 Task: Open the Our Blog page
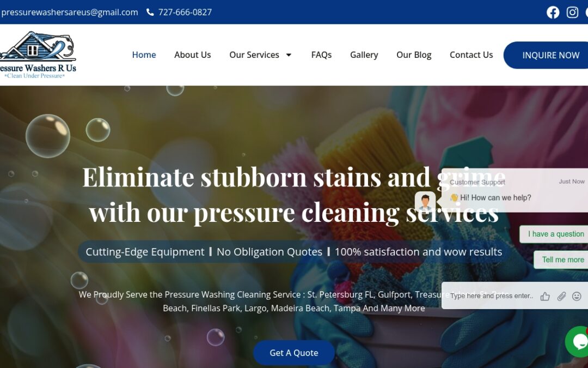(x=414, y=55)
